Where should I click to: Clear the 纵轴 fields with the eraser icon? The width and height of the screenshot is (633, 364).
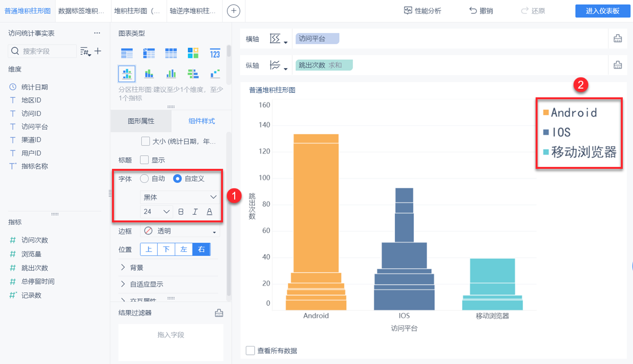click(618, 65)
